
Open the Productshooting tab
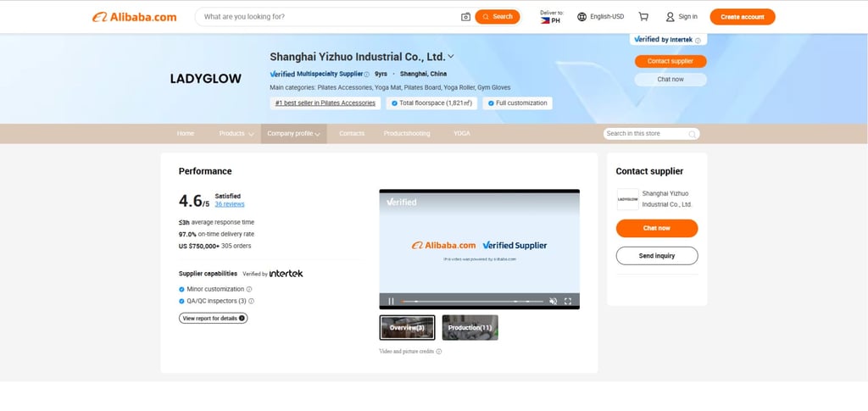pos(407,134)
